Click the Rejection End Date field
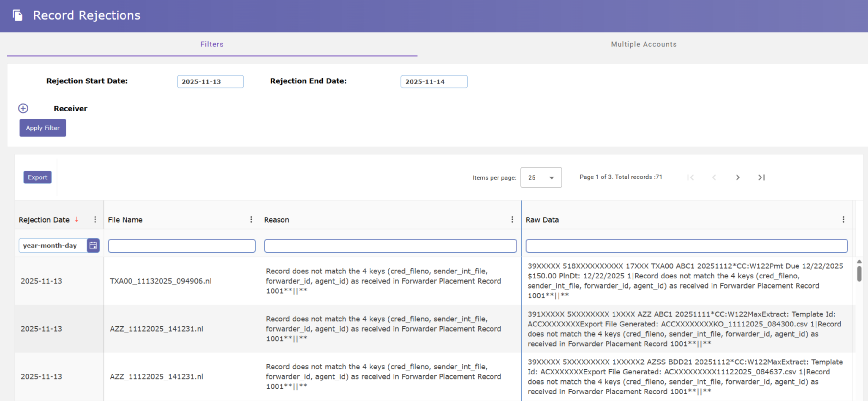The width and height of the screenshot is (868, 401). [x=434, y=81]
